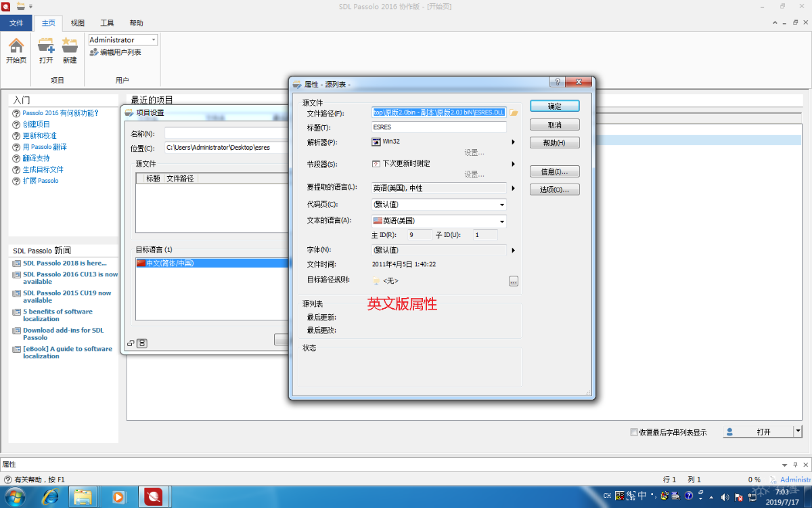Open link Passolo 2016 有何新功能?

pos(61,113)
